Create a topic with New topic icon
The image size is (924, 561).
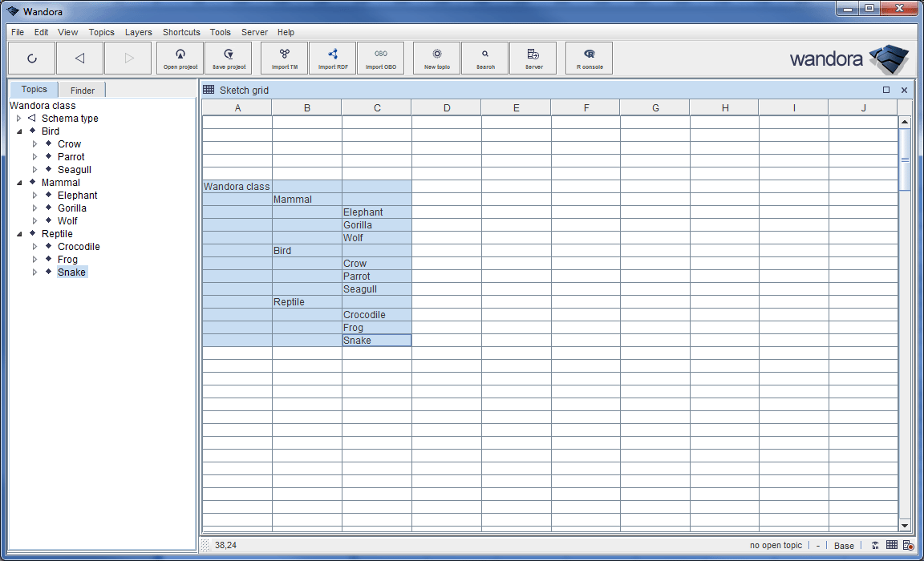click(x=437, y=58)
